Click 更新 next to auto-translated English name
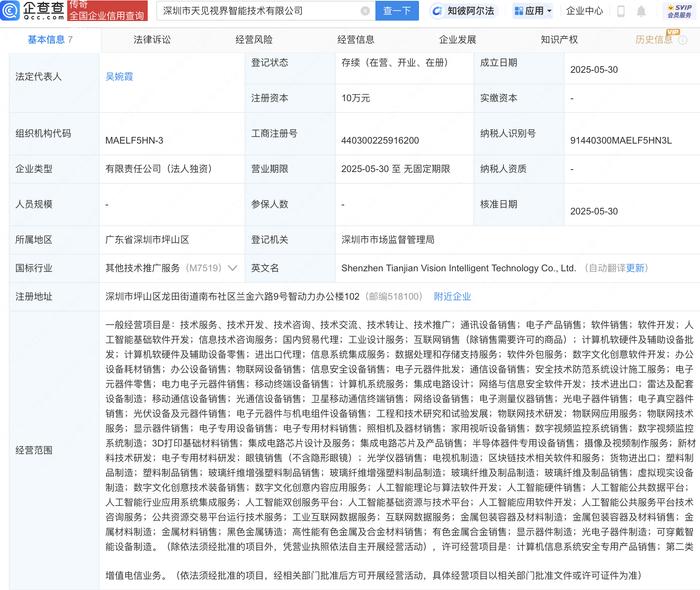This screenshot has width=700, height=590. (x=635, y=268)
